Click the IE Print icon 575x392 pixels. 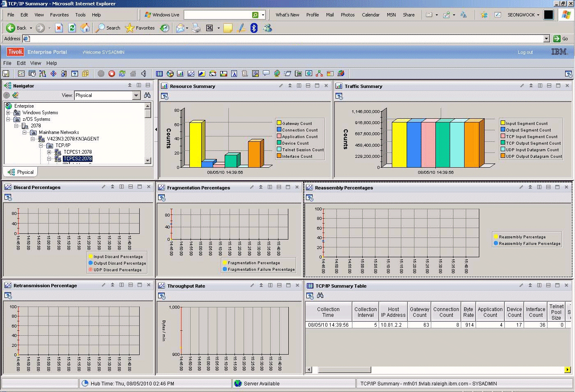(196, 28)
